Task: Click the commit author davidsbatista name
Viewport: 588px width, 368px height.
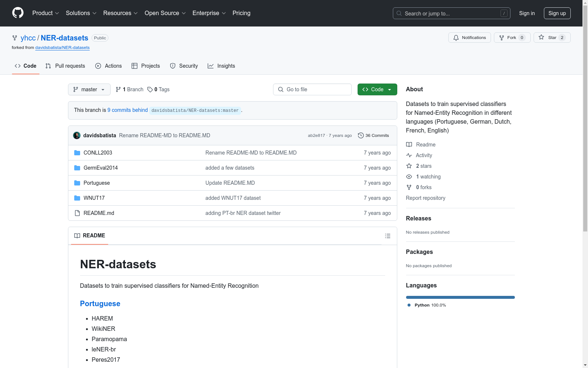Action: [100, 135]
